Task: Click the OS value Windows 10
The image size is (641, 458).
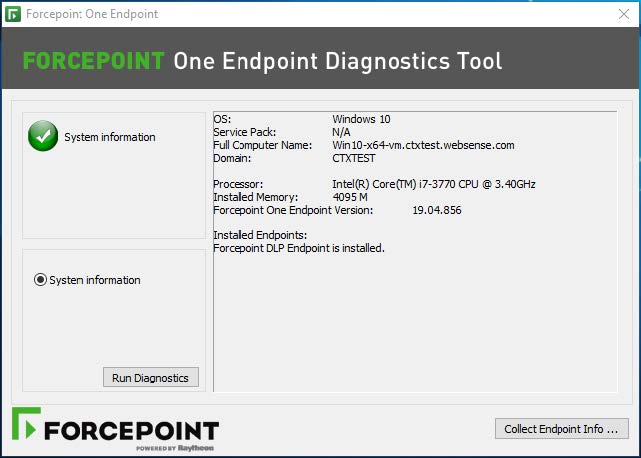Action: tap(362, 119)
